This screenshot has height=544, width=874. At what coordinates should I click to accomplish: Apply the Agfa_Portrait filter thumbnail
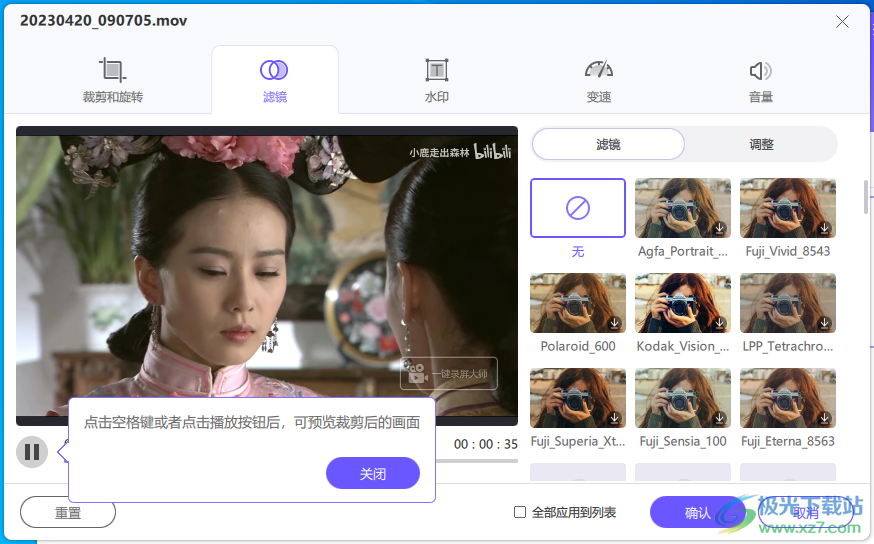click(683, 208)
